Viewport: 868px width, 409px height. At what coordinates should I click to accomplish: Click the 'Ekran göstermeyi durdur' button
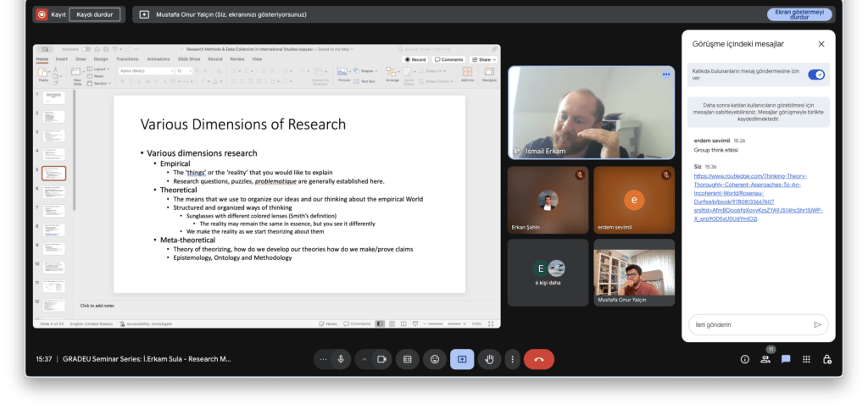coord(799,14)
